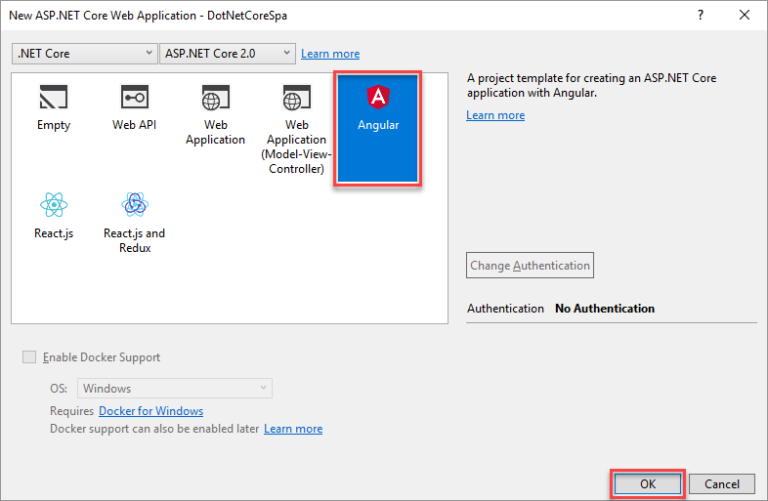Open the Docker for Windows link

point(151,411)
